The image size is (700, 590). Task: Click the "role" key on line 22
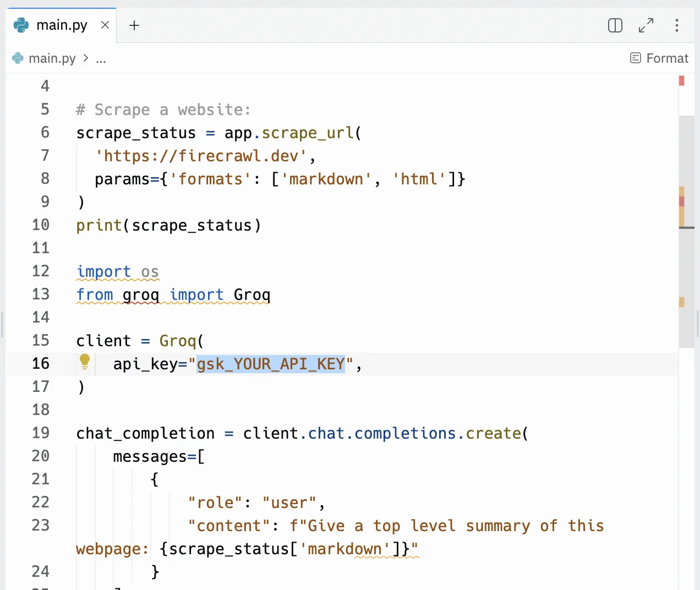[x=215, y=502]
